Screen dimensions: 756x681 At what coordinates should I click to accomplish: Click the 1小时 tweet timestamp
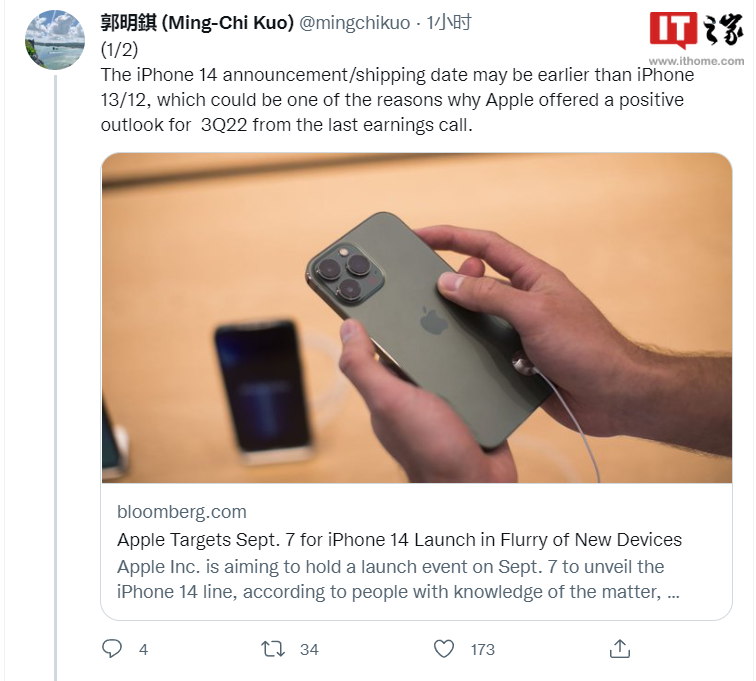[x=449, y=23]
